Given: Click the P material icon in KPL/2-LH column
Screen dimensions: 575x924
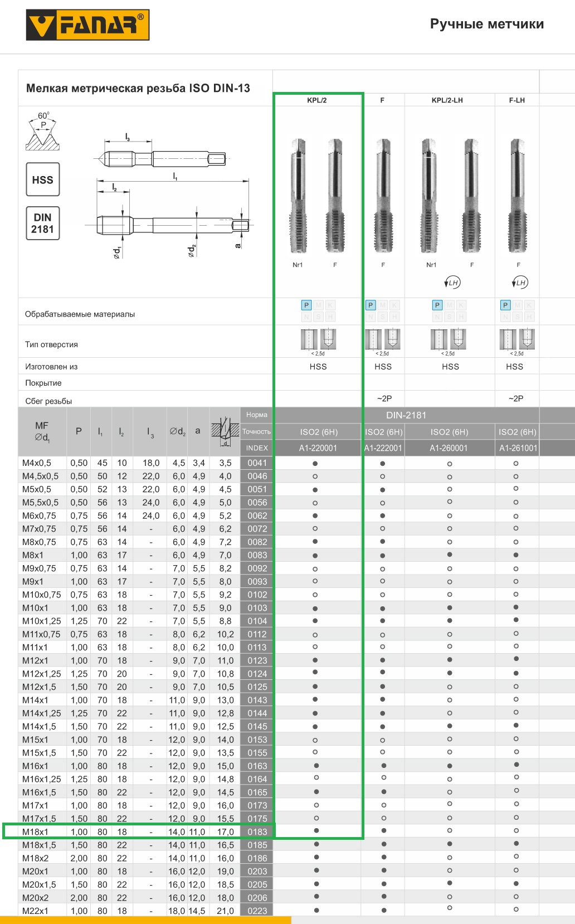Looking at the screenshot, I should pyautogui.click(x=437, y=305).
